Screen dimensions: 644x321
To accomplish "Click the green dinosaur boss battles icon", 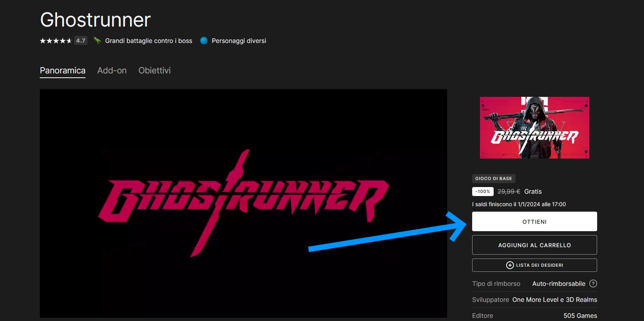I will (97, 41).
